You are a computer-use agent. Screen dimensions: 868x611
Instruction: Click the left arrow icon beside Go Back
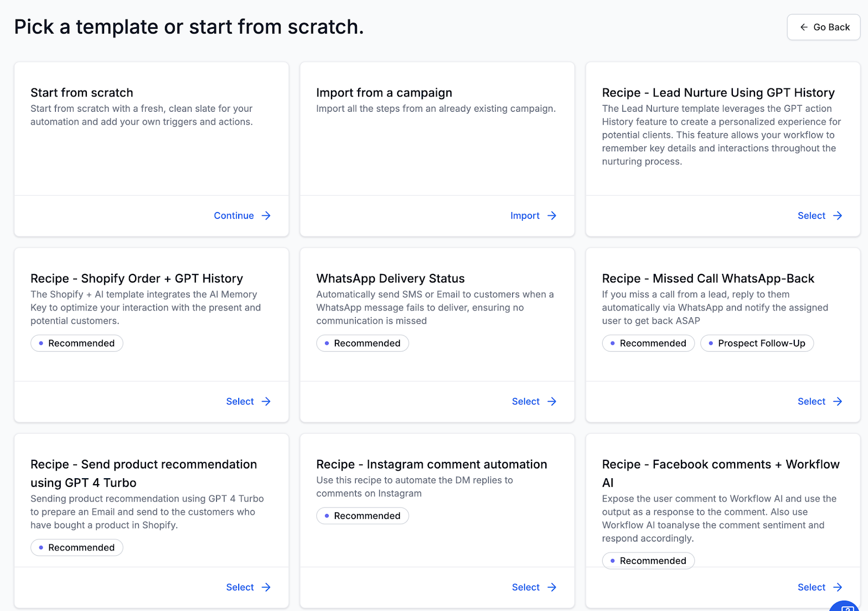pos(804,27)
